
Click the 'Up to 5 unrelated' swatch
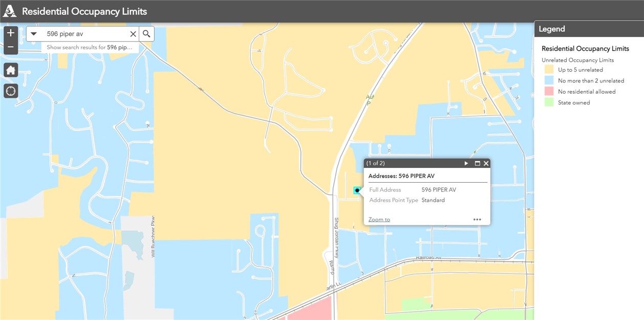click(549, 70)
